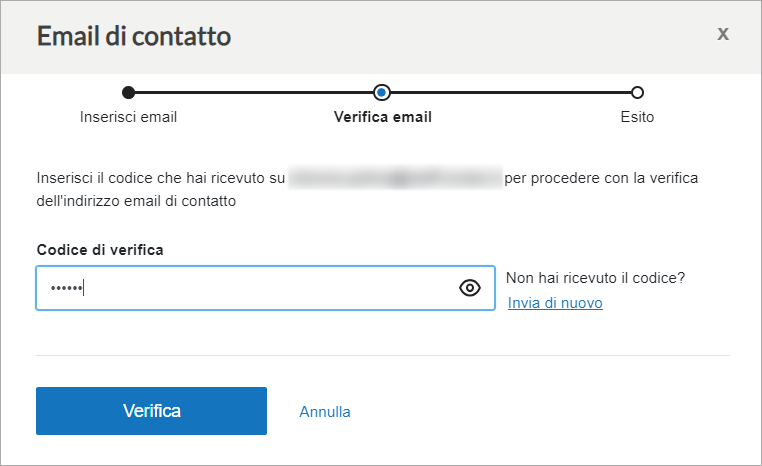
Task: Click the progress line between Inserisci email and Verifica email
Action: pyautogui.click(x=254, y=92)
